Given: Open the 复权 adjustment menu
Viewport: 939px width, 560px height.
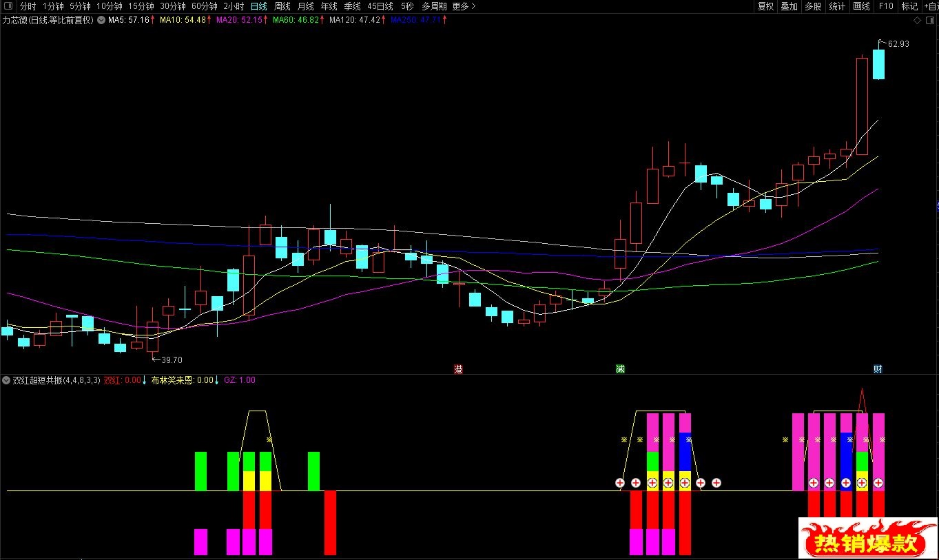Looking at the screenshot, I should (765, 6).
